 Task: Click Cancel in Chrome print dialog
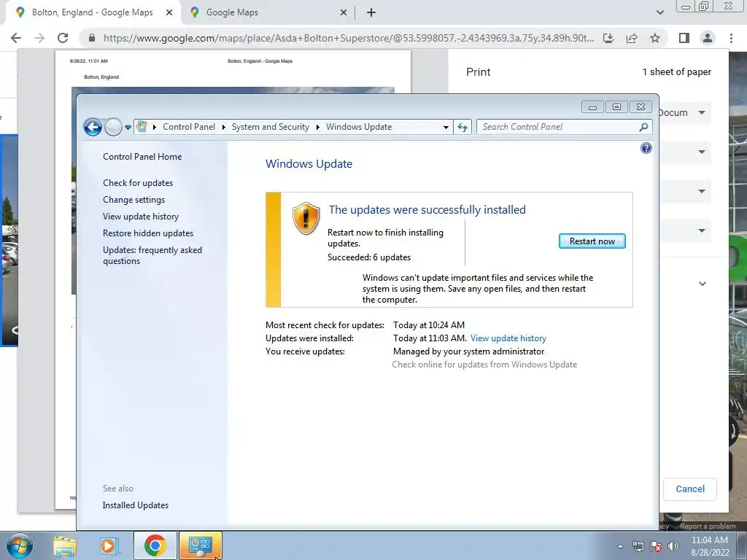click(x=690, y=489)
